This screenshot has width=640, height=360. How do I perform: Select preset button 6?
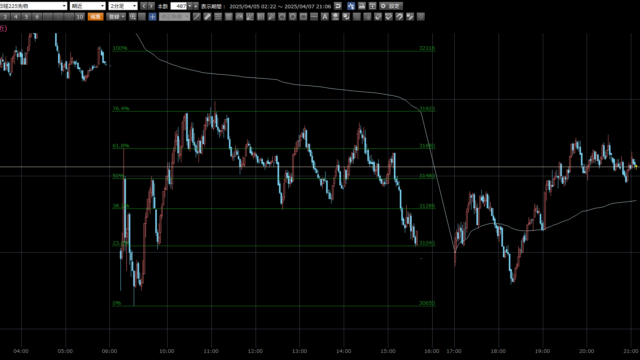pyautogui.click(x=37, y=17)
